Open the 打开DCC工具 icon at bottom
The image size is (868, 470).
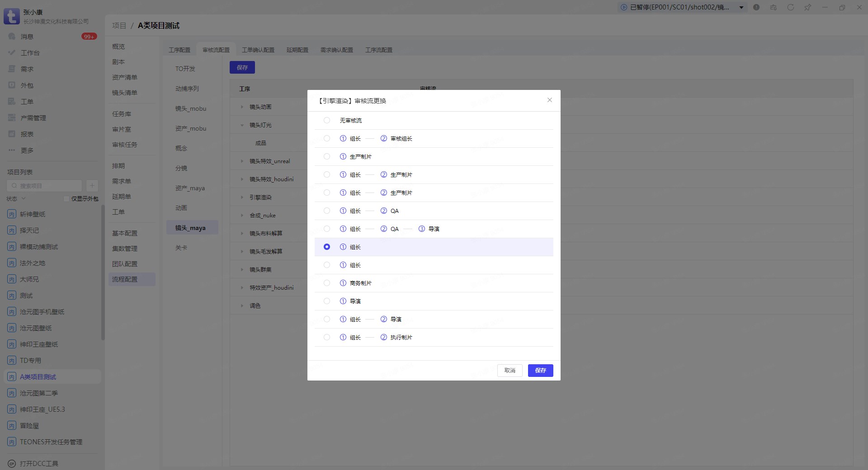tap(12, 463)
